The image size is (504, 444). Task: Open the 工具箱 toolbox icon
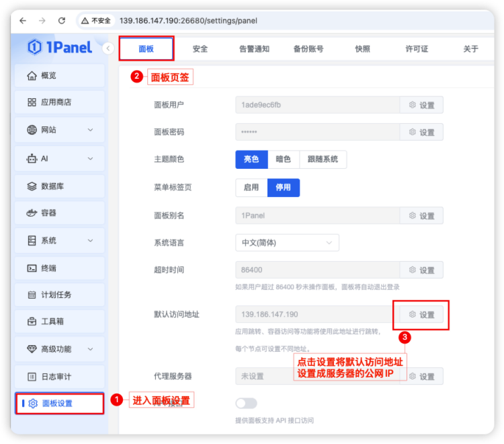coord(32,322)
